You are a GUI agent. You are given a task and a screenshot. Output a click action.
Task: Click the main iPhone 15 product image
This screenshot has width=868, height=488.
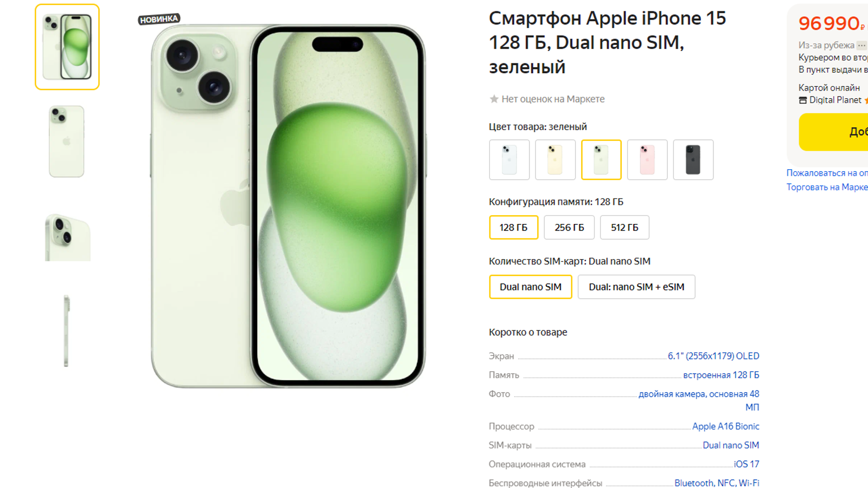[288, 206]
